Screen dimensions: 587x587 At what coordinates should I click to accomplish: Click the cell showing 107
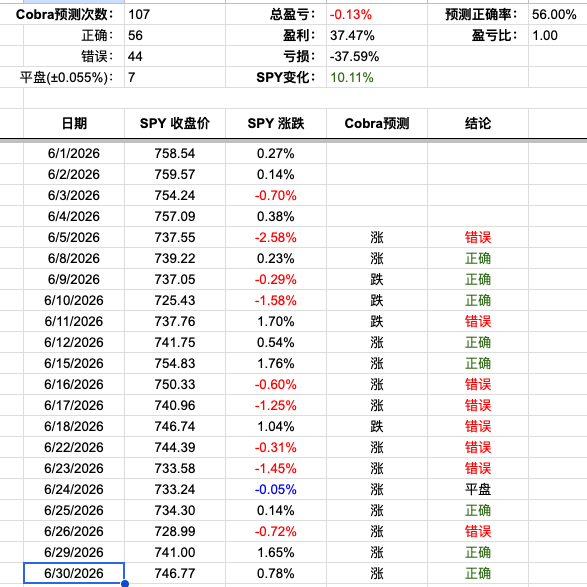tap(175, 15)
